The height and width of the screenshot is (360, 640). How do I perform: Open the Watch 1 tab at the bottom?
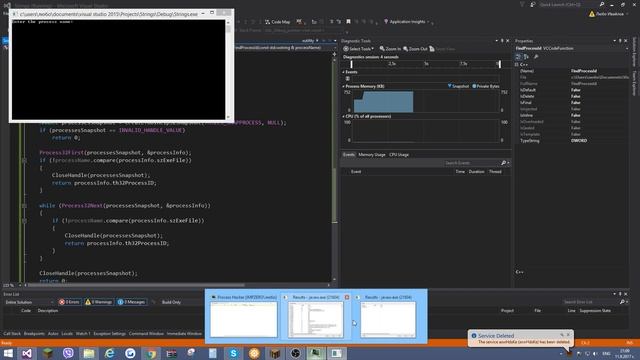[83, 333]
